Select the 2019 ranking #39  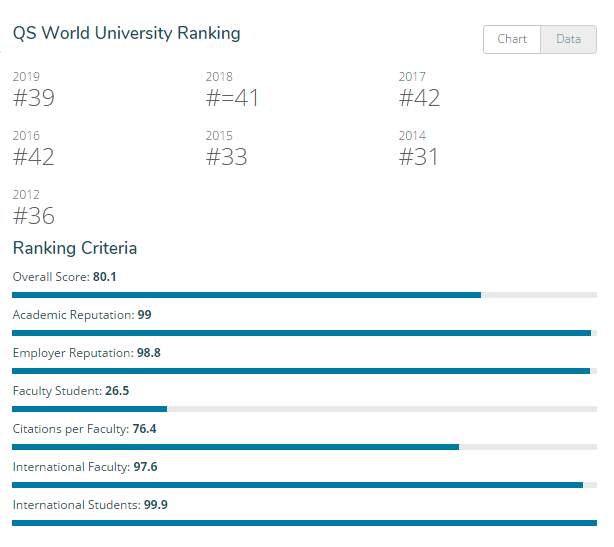click(34, 98)
